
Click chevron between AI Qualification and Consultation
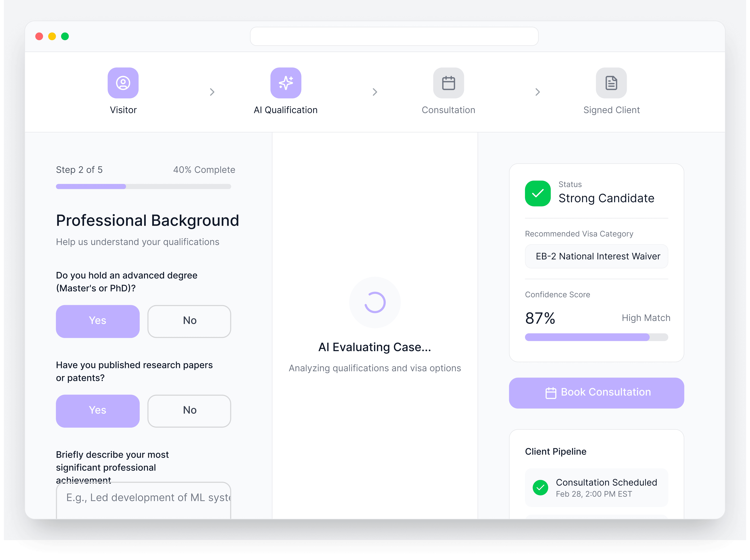(375, 92)
